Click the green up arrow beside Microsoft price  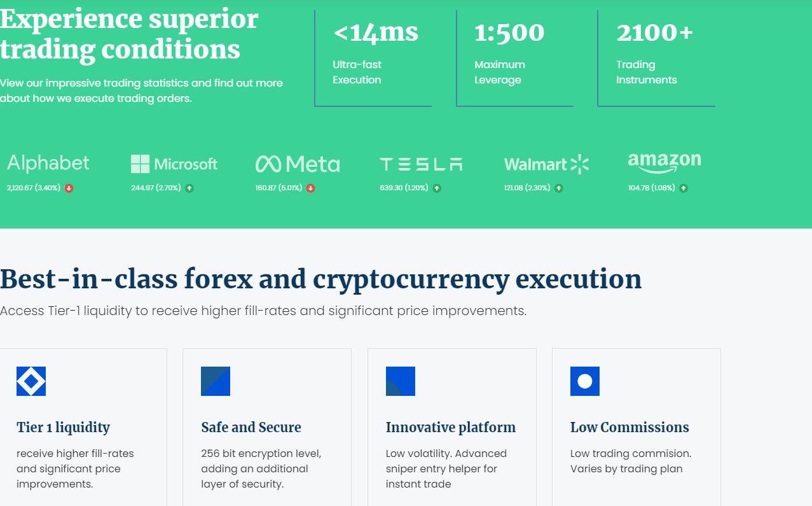click(189, 188)
